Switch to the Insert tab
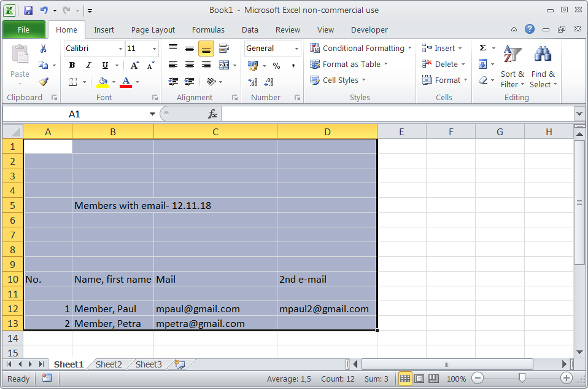The height and width of the screenshot is (389, 588). pyautogui.click(x=104, y=29)
